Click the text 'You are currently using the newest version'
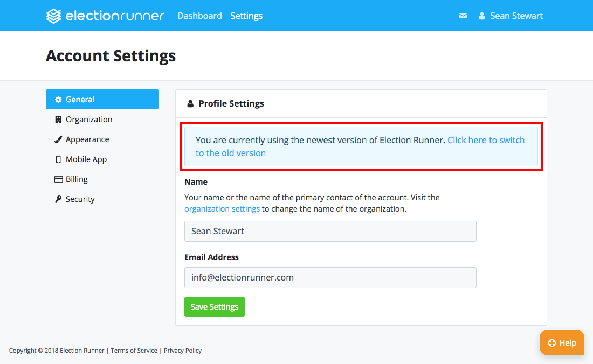 pyautogui.click(x=320, y=140)
